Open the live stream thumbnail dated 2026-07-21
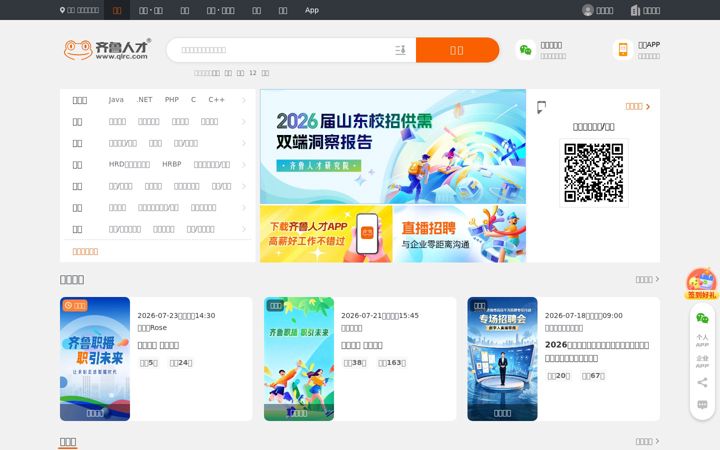This screenshot has height=450, width=720. coord(299,359)
